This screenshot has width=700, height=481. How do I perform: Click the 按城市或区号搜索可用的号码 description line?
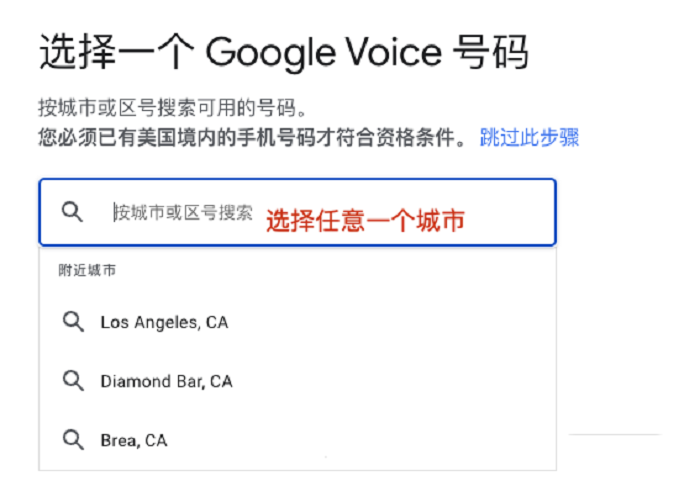click(x=172, y=108)
